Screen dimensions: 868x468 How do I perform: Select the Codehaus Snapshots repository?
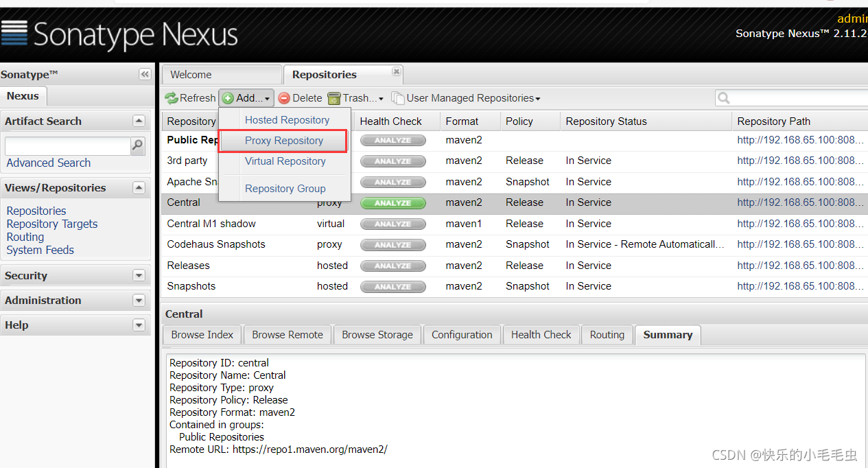pyautogui.click(x=515, y=244)
